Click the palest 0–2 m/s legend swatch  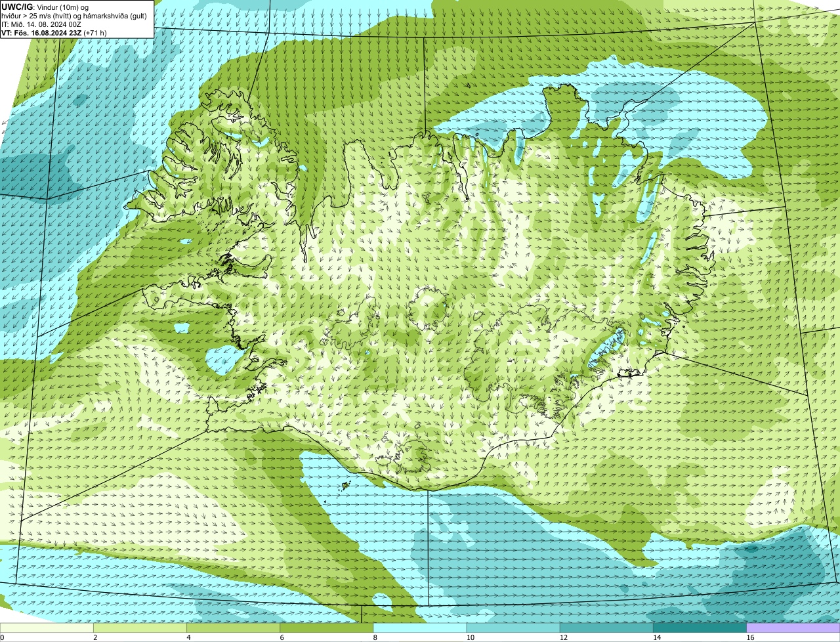pyautogui.click(x=47, y=628)
